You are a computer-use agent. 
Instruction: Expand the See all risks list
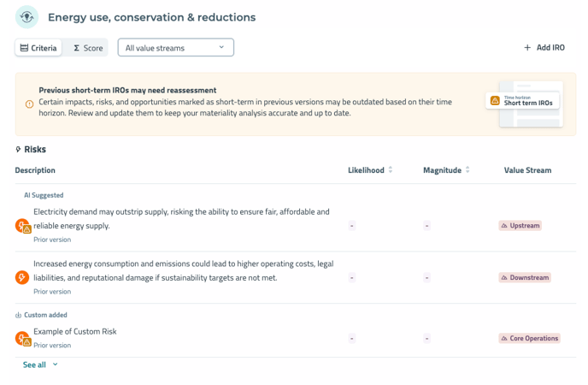point(40,364)
